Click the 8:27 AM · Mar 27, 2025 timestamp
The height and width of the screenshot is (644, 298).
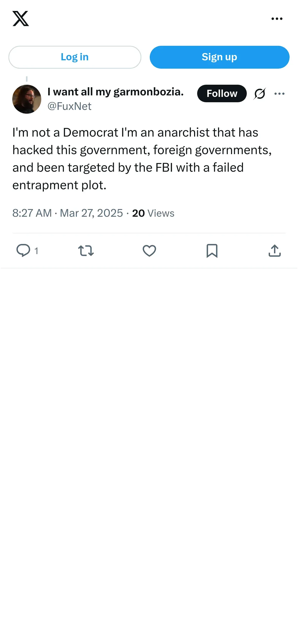[67, 213]
